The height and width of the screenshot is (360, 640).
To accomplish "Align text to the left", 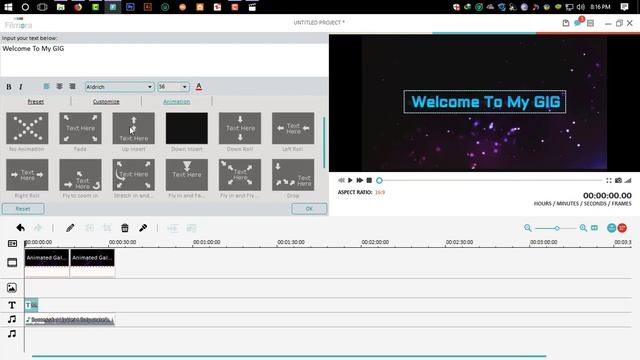I will coord(47,87).
